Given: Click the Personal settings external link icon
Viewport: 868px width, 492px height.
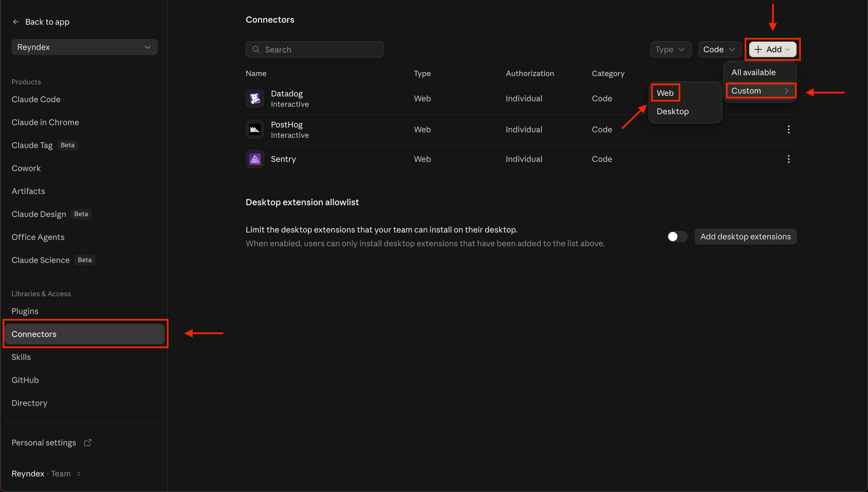Looking at the screenshot, I should click(88, 443).
